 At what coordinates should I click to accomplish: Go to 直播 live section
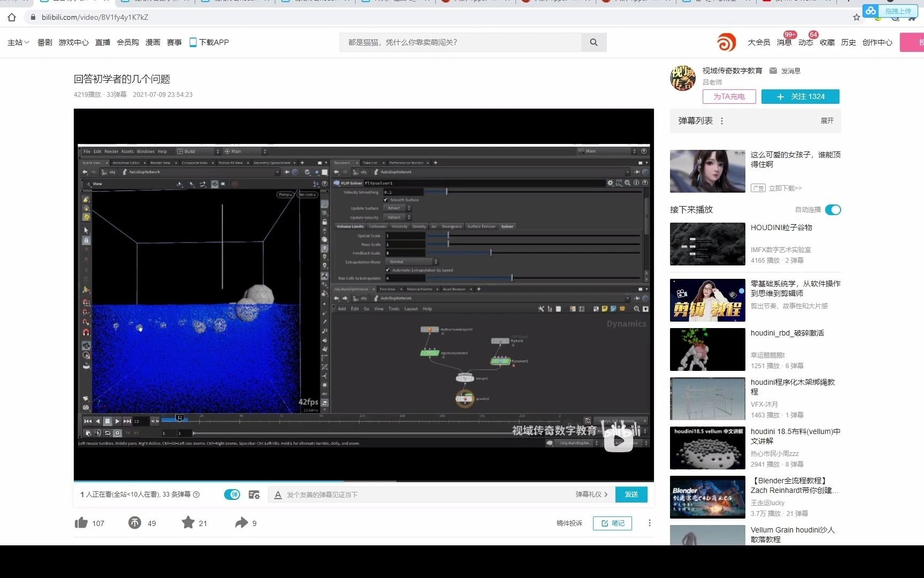pyautogui.click(x=103, y=42)
